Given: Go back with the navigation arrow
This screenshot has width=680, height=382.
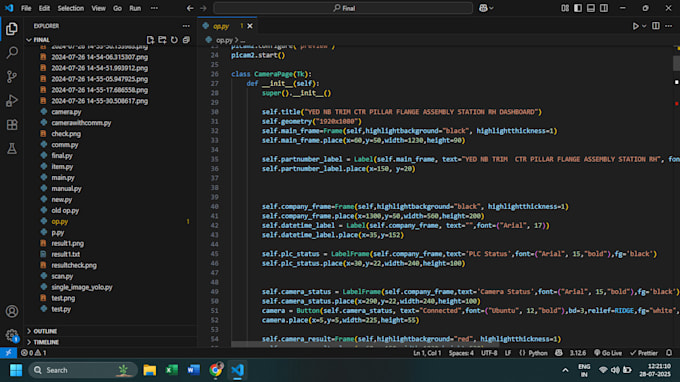Looking at the screenshot, I should [x=190, y=8].
